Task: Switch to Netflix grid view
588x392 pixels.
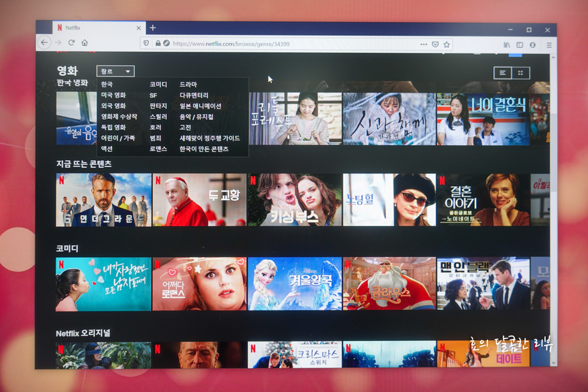Action: (520, 73)
